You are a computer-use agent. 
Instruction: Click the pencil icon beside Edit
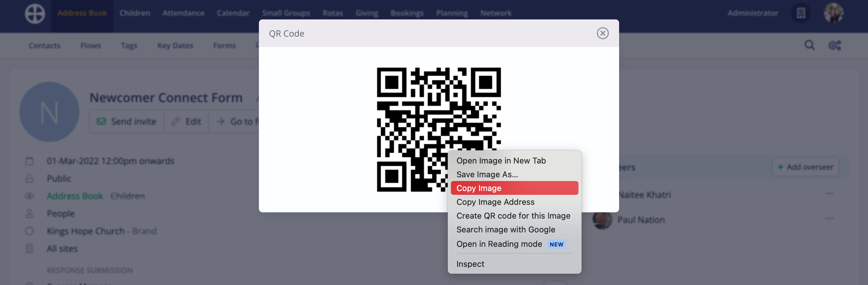pos(175,121)
